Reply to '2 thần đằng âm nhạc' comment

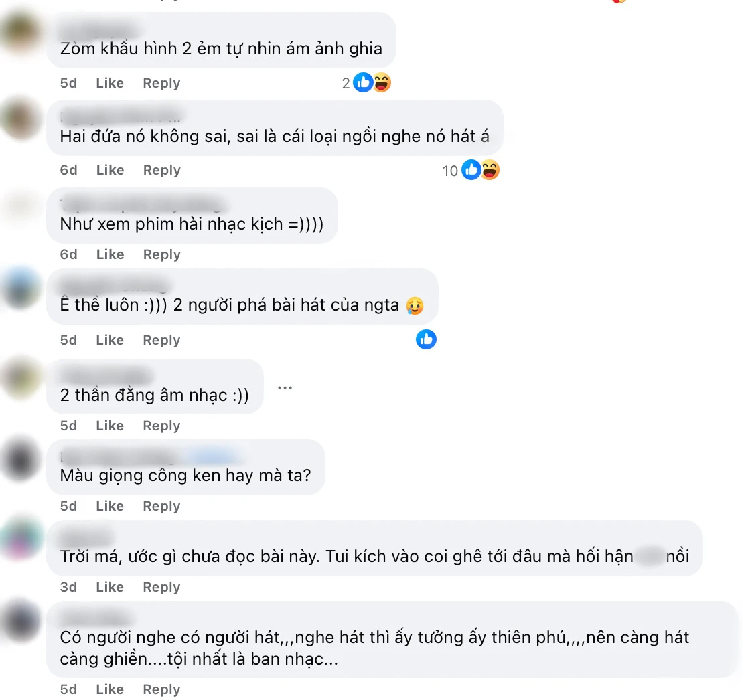162,426
